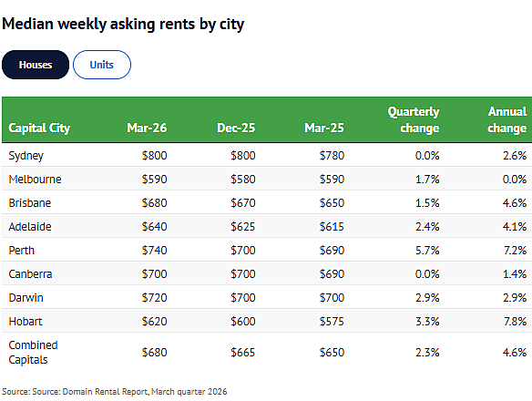
Task: Switch to the Units tab
Action: click(x=102, y=65)
